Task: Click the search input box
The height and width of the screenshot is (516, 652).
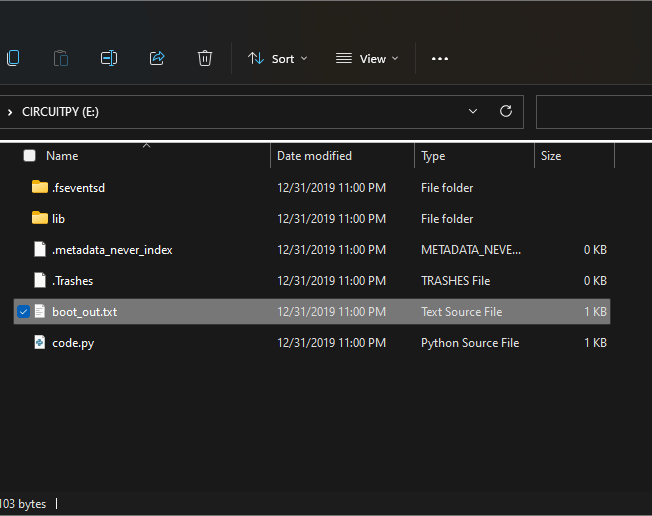Action: click(594, 112)
